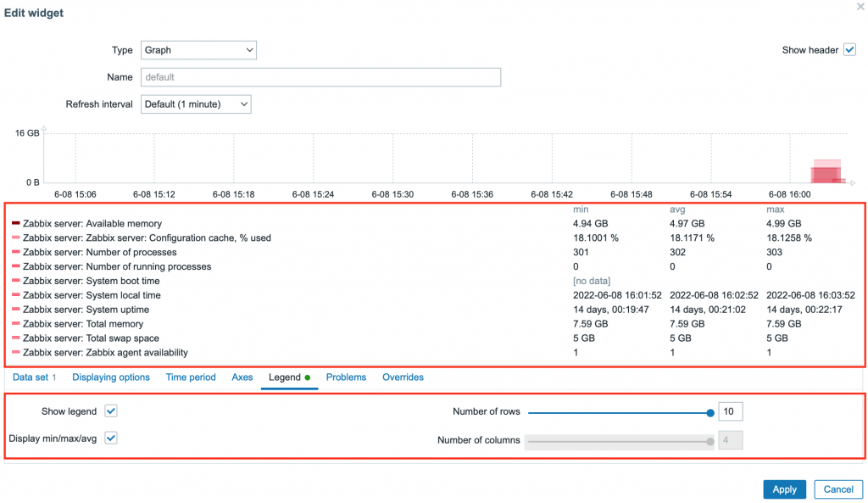Screen dimensions: 868x503
Task: Click the Number of processes legend marker
Action: [16, 253]
